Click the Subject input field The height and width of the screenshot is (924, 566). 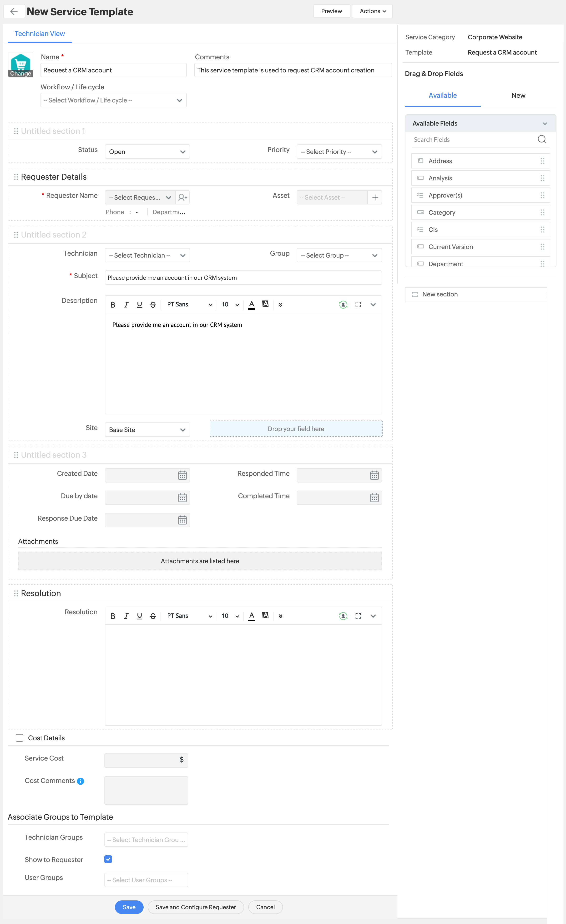click(243, 278)
